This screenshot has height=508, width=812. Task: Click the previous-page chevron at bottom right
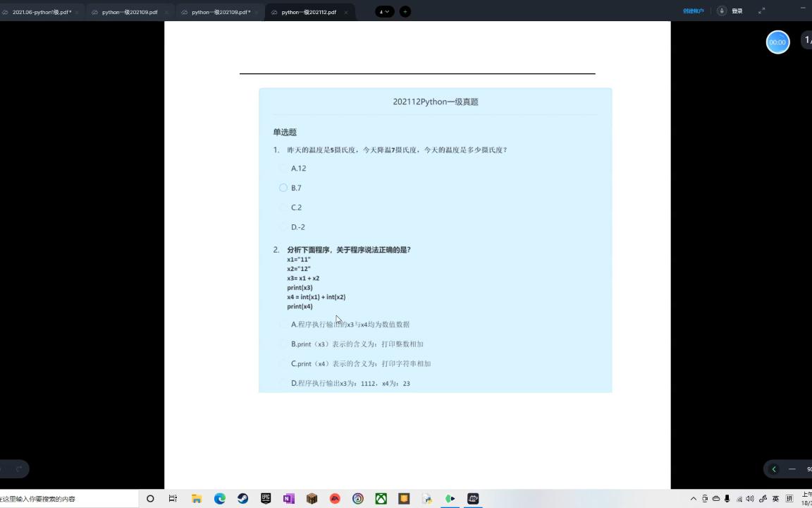(x=774, y=468)
